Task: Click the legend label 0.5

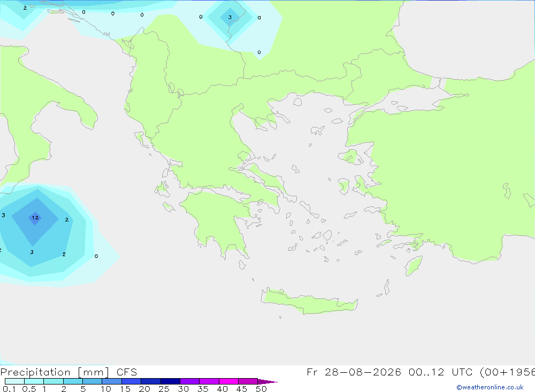Action: (29, 389)
